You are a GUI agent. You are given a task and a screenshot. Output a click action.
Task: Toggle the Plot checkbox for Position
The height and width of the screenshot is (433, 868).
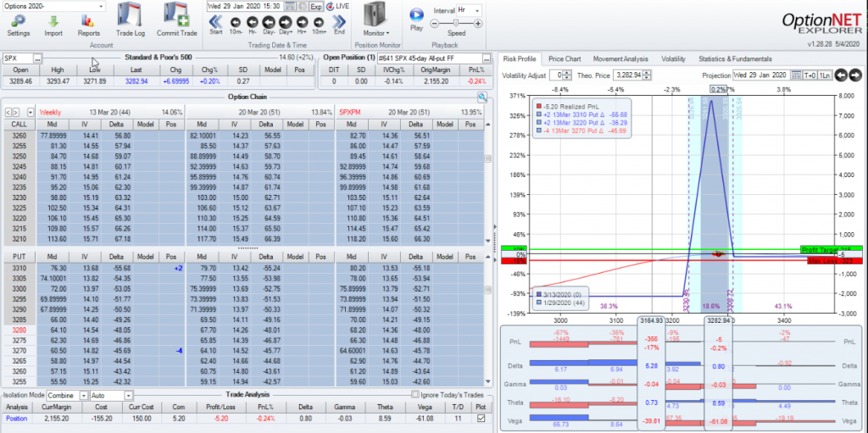481,419
